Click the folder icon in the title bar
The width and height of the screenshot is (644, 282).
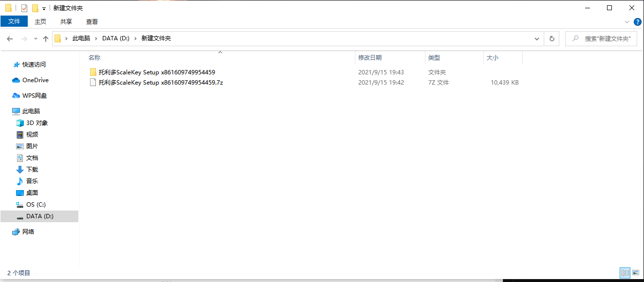(8, 8)
